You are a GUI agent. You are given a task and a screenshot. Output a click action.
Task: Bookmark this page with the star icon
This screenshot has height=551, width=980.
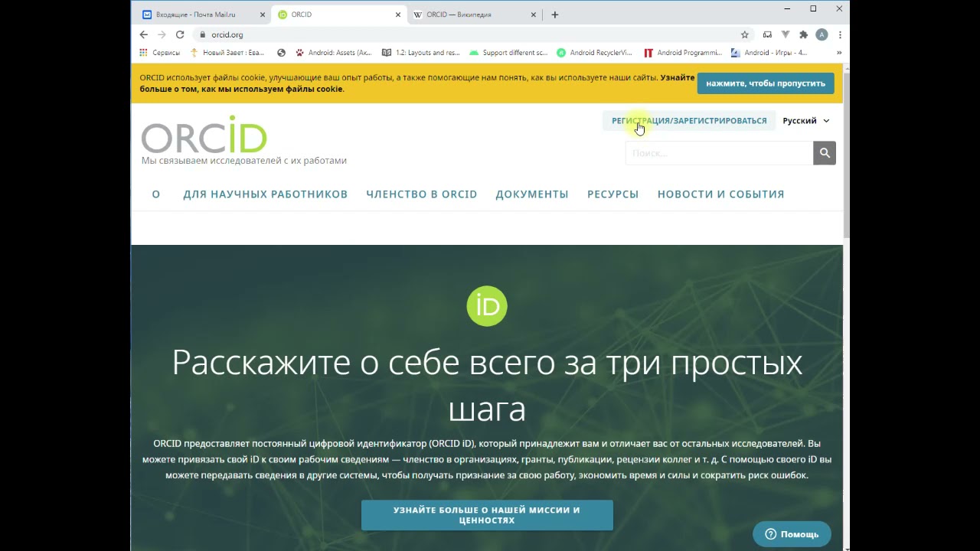pyautogui.click(x=744, y=34)
